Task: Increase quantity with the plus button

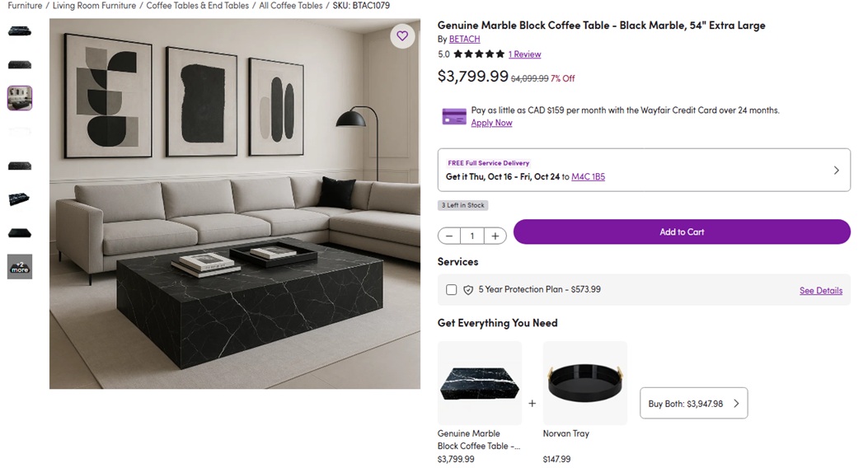Action: click(x=495, y=236)
